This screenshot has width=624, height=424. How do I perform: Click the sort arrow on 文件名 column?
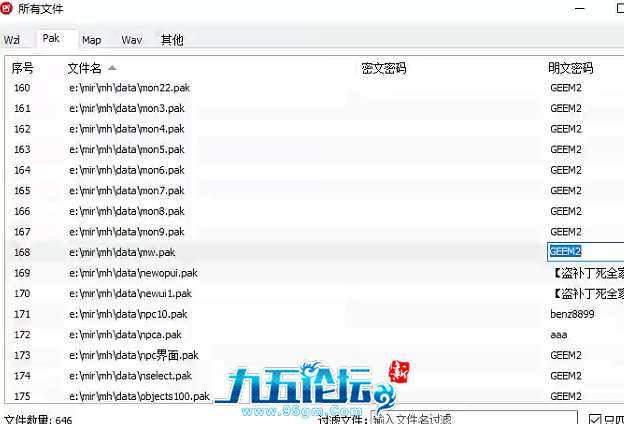coord(112,68)
